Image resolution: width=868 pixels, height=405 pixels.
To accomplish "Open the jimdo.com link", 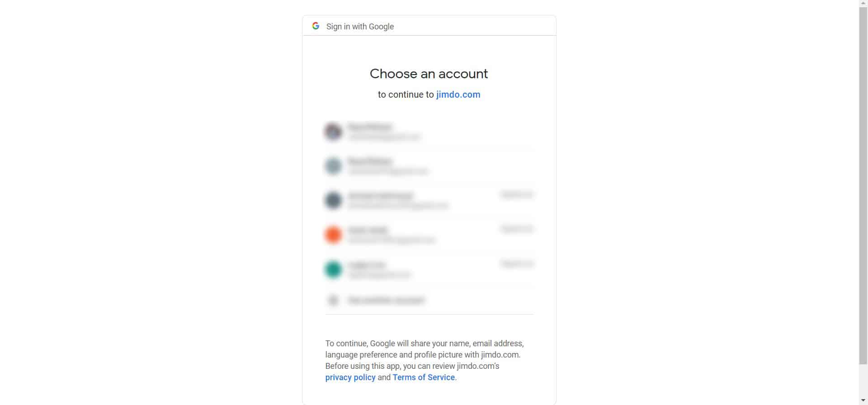I will pos(458,94).
